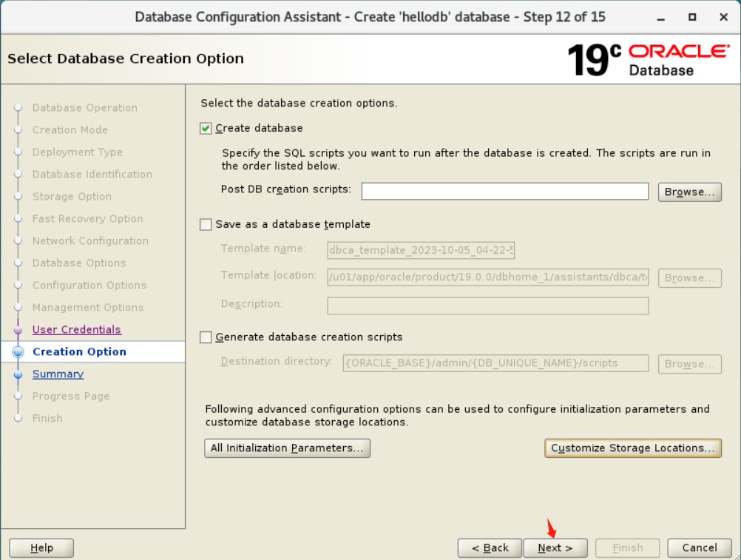
Task: Click the Oracle 19c Database logo
Action: click(649, 59)
